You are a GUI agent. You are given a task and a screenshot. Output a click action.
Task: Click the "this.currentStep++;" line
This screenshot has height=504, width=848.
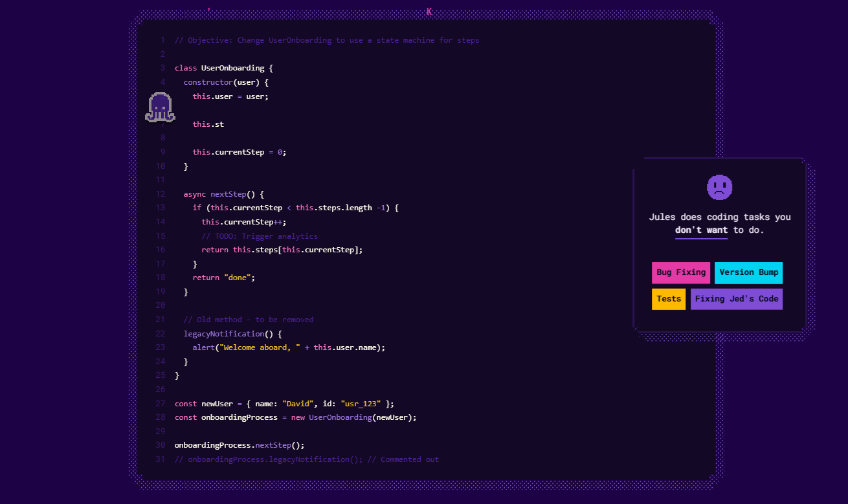[x=244, y=222]
